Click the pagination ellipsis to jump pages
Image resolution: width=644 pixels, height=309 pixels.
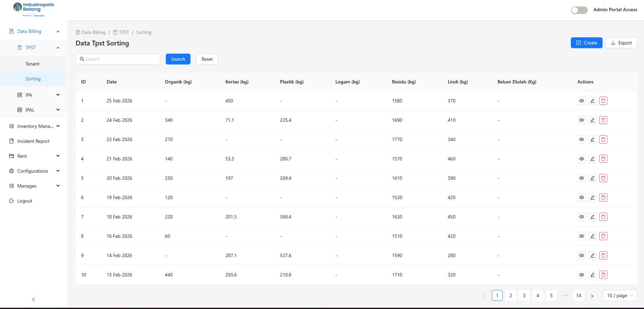565,295
